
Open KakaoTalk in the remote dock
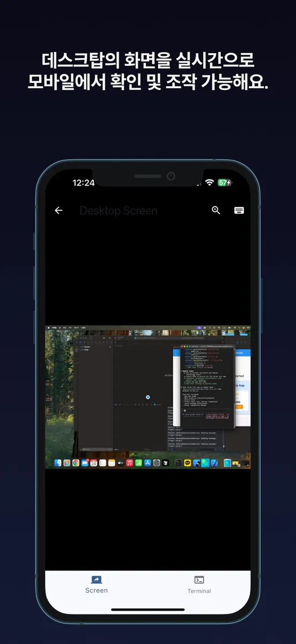point(187,463)
